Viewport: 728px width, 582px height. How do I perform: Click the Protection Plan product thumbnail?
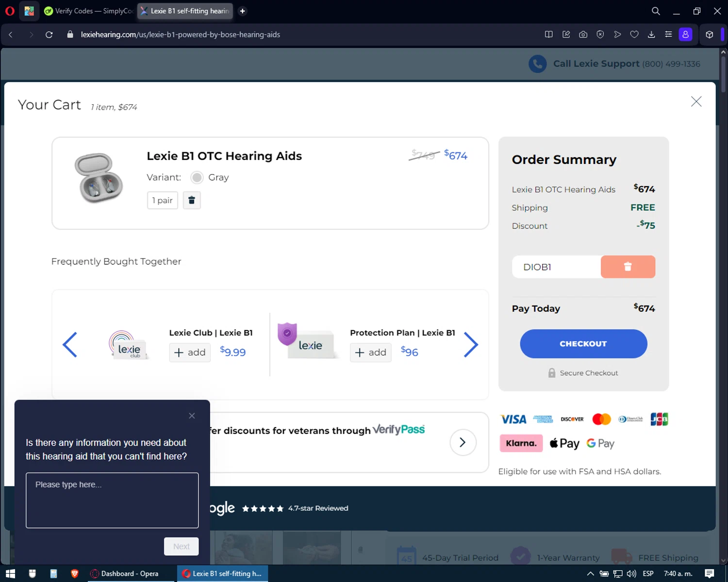(307, 341)
